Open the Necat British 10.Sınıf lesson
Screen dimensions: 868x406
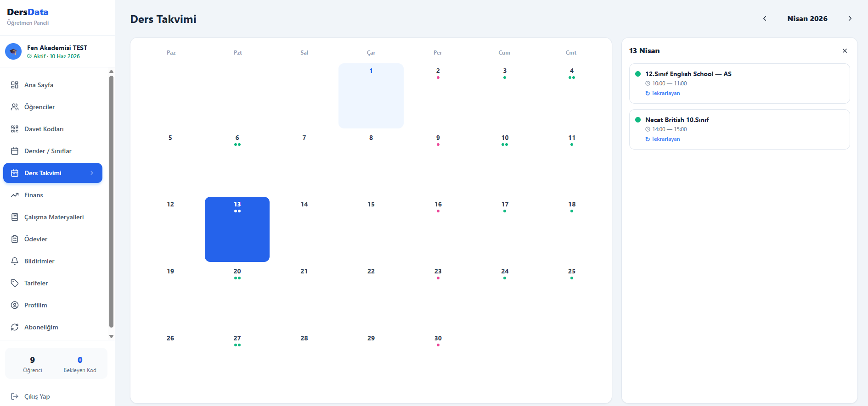[x=739, y=129]
